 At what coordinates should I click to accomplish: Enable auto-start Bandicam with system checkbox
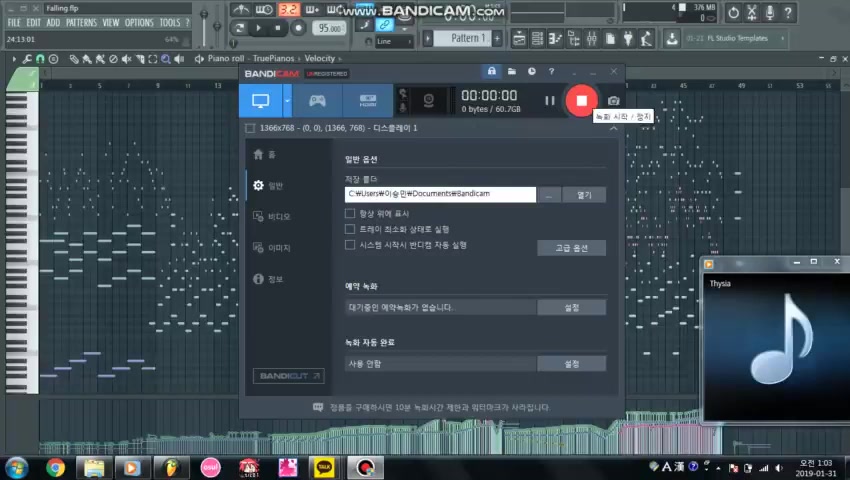coord(350,245)
